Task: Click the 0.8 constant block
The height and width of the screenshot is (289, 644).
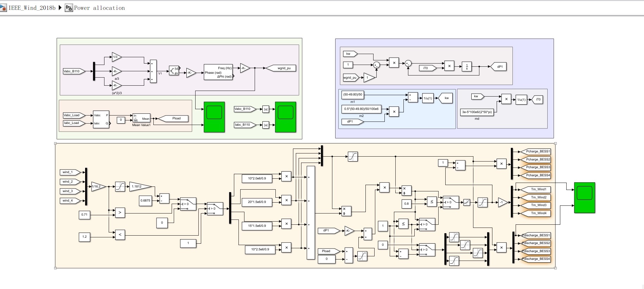Action: click(407, 204)
